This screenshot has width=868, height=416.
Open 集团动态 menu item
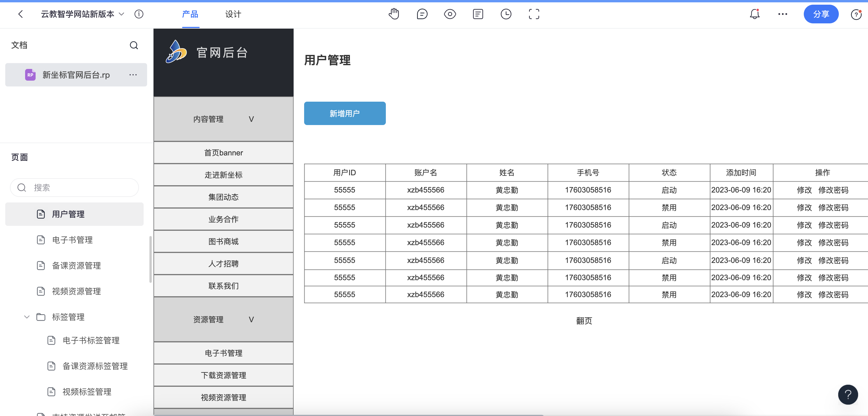223,197
